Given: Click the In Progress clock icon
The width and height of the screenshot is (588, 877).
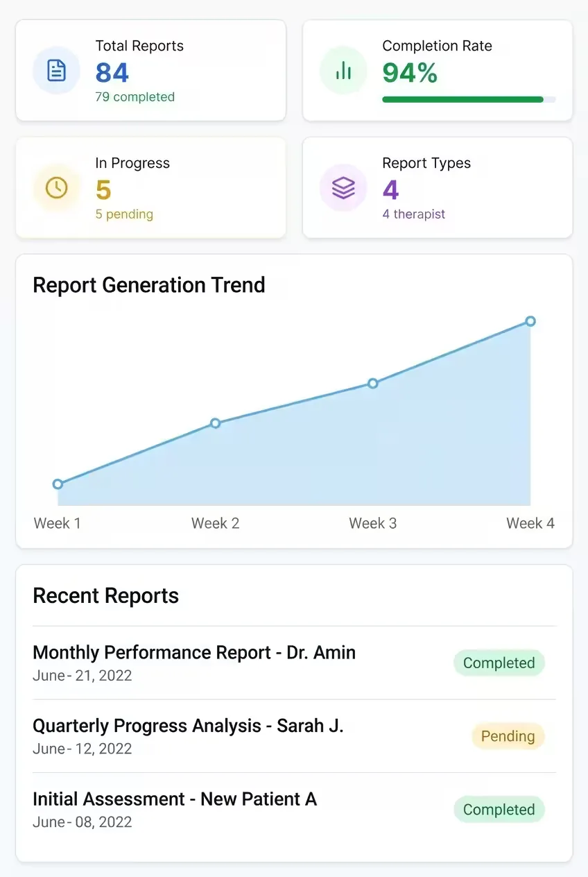Looking at the screenshot, I should (x=57, y=187).
